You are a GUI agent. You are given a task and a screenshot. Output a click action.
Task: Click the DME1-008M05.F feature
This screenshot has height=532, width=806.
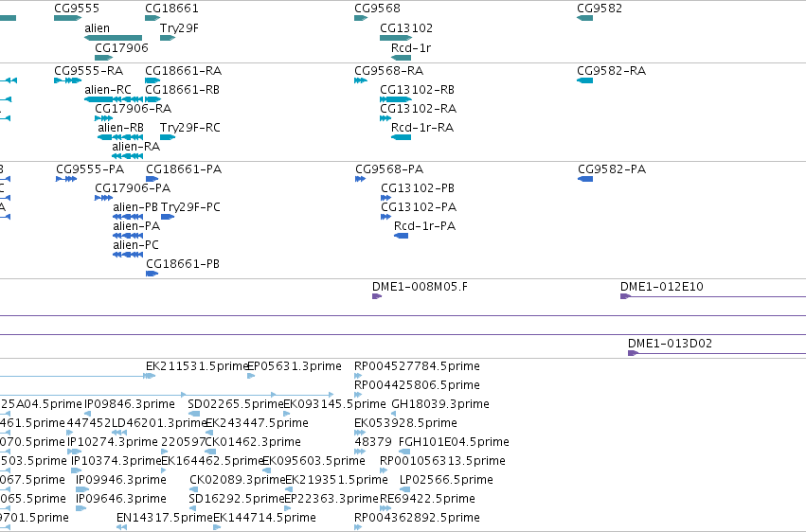coord(377,296)
